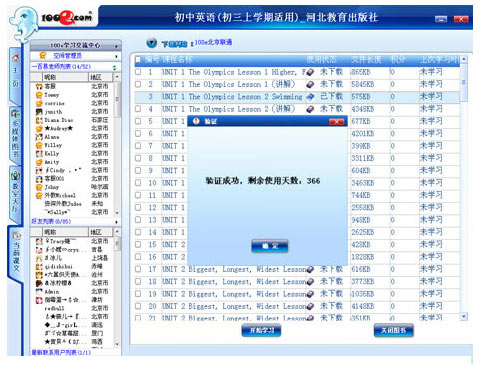Click the download status icon in course row 2
The image size is (480, 365).
point(310,84)
